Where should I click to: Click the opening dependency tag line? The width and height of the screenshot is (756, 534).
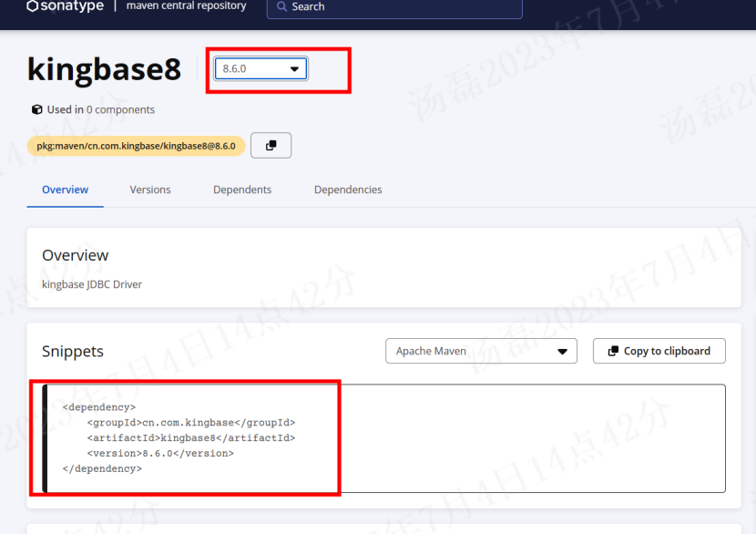tap(99, 407)
